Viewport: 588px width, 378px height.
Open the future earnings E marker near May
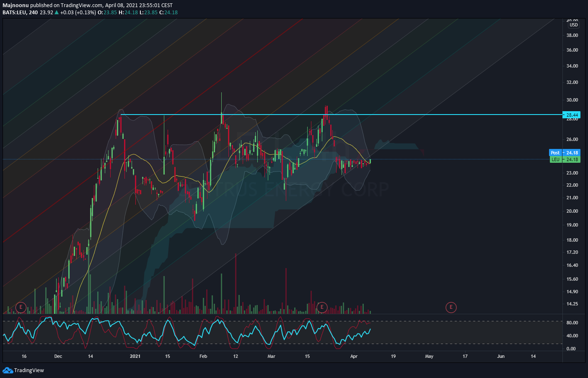click(451, 307)
